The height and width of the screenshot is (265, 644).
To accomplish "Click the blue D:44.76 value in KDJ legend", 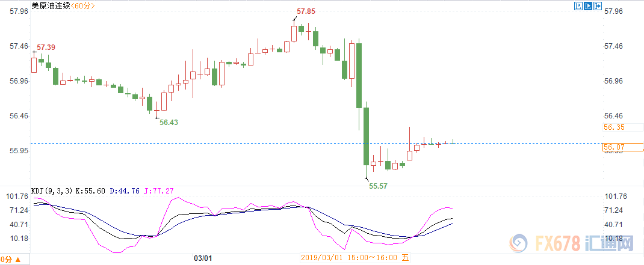I will tap(123, 190).
